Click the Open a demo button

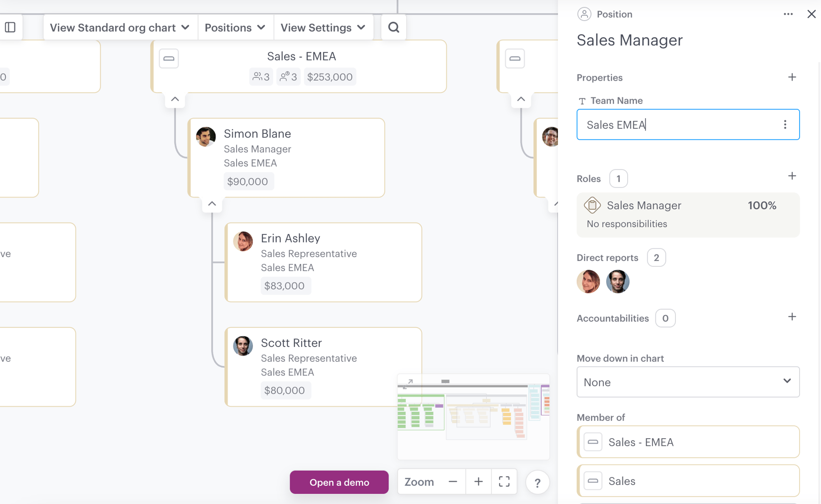coord(339,482)
